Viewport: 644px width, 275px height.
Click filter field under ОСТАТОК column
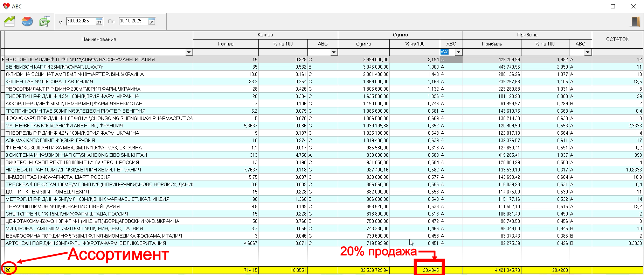[x=617, y=52]
